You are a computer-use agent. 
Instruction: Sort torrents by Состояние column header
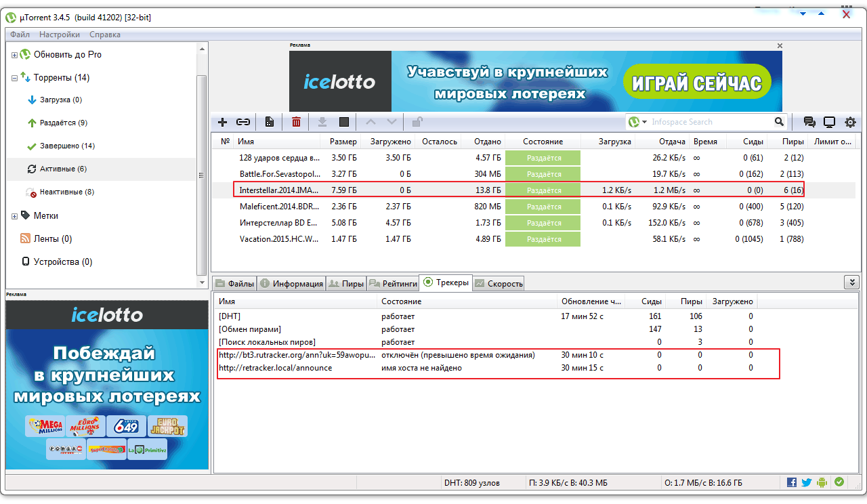coord(543,142)
